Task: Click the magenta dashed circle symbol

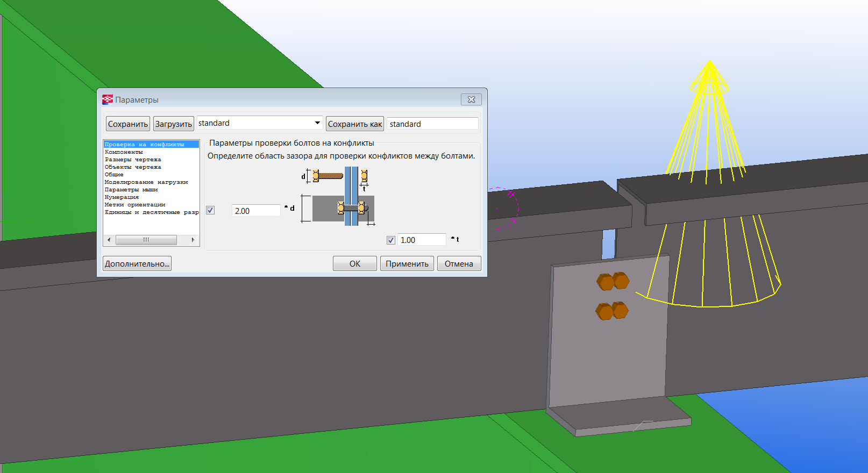Action: click(504, 209)
